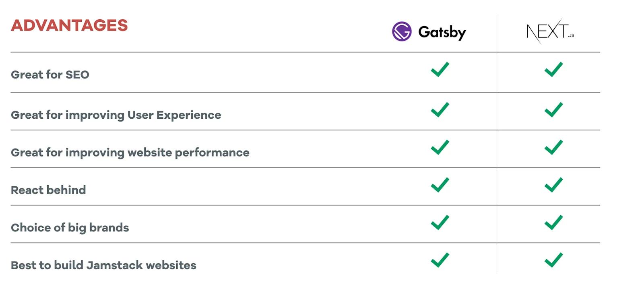644x299 pixels.
Task: Click the Choice of big brands label
Action: pos(70,228)
